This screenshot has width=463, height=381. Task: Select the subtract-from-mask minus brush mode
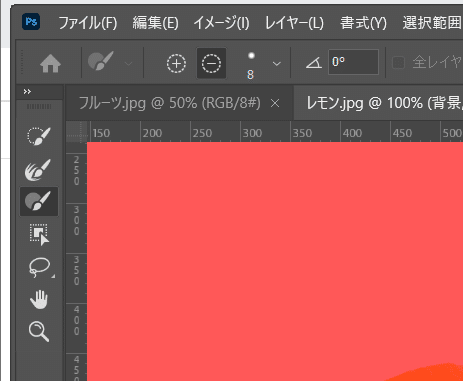[211, 63]
